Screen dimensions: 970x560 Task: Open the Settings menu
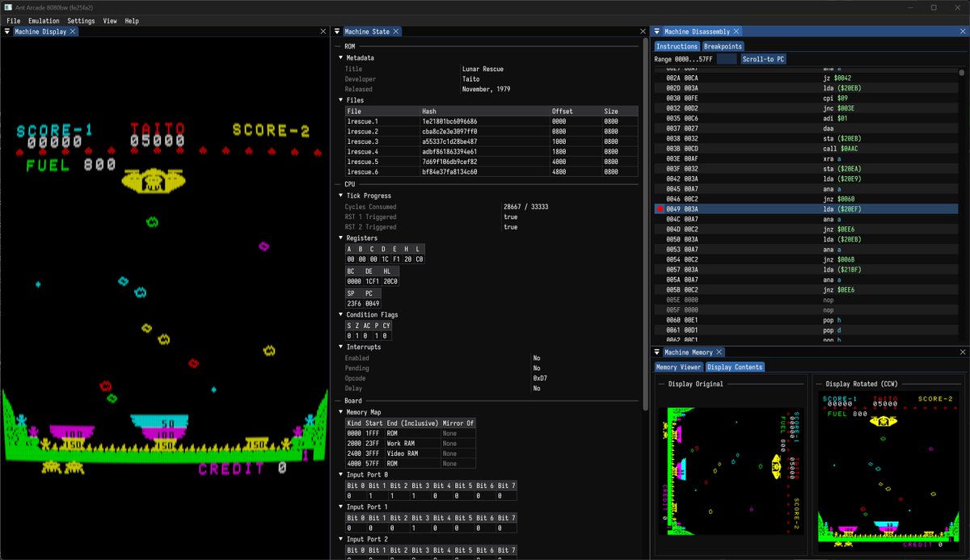pos(81,20)
